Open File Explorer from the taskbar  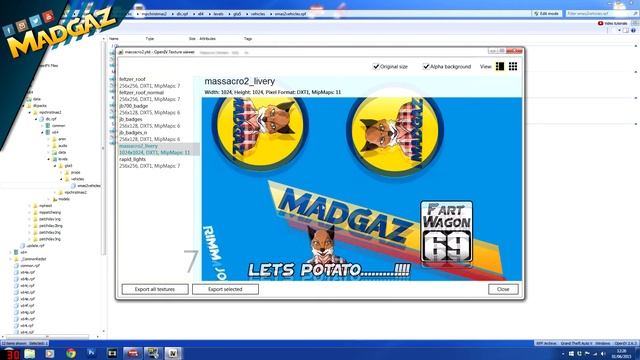pyautogui.click(x=29, y=353)
